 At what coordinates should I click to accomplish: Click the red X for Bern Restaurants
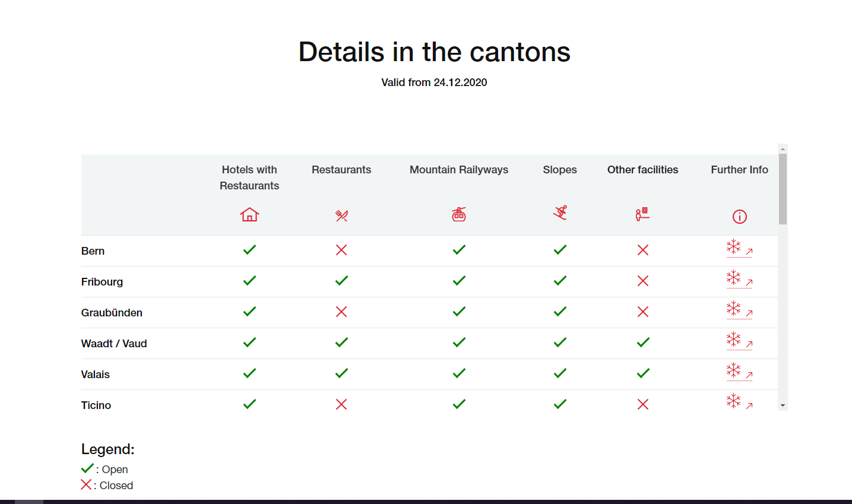click(341, 250)
